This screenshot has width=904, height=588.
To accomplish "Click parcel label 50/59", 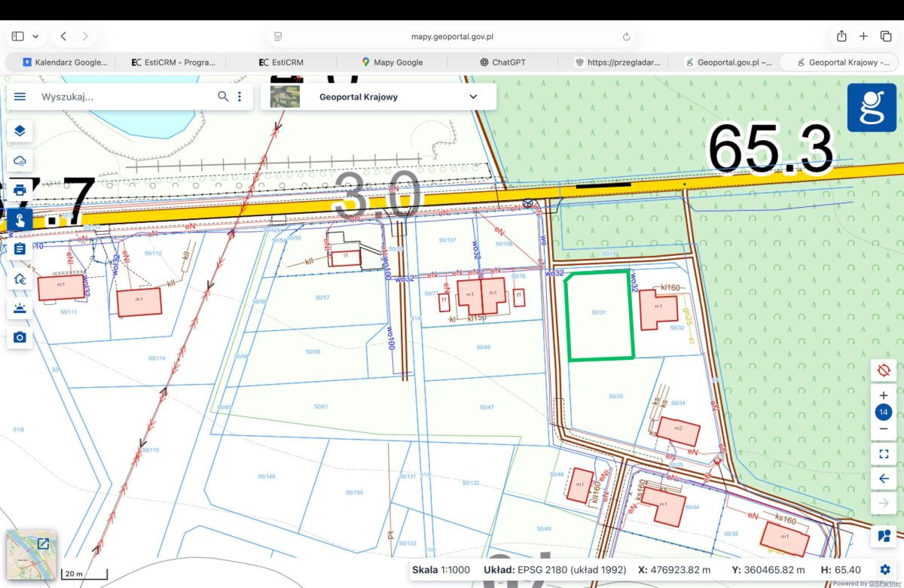I will [x=313, y=352].
